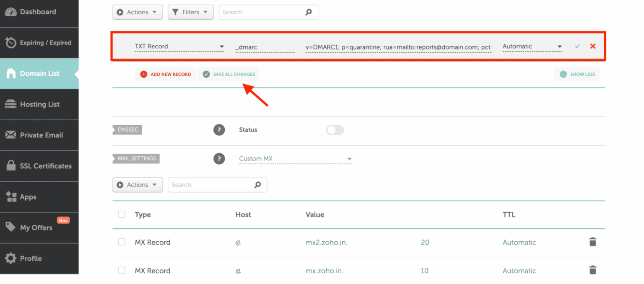Click inside the _dmarc host field

(265, 47)
